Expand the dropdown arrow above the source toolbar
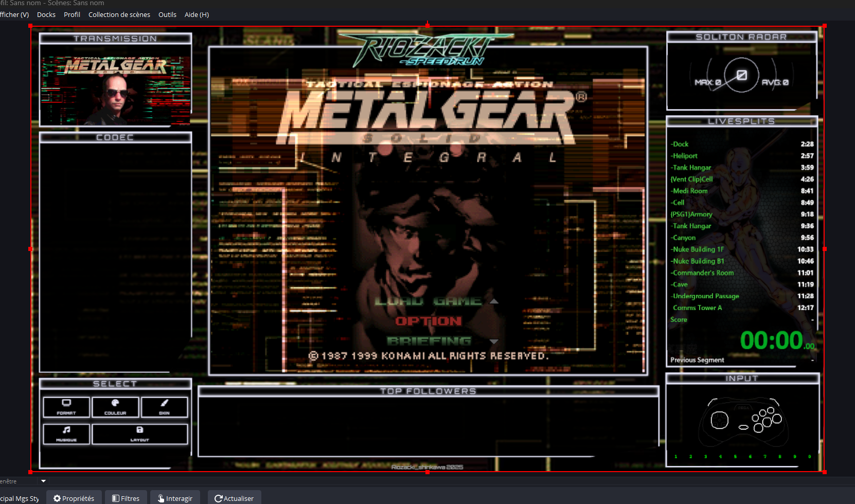Viewport: 855px width, 504px height. (43, 481)
